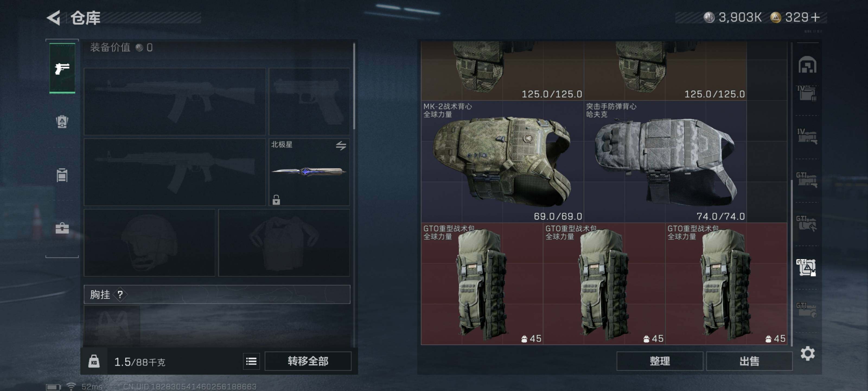Screen dimensions: 868x391
Task: Toggle the list view icon beside 转移全部
Action: pyautogui.click(x=251, y=361)
